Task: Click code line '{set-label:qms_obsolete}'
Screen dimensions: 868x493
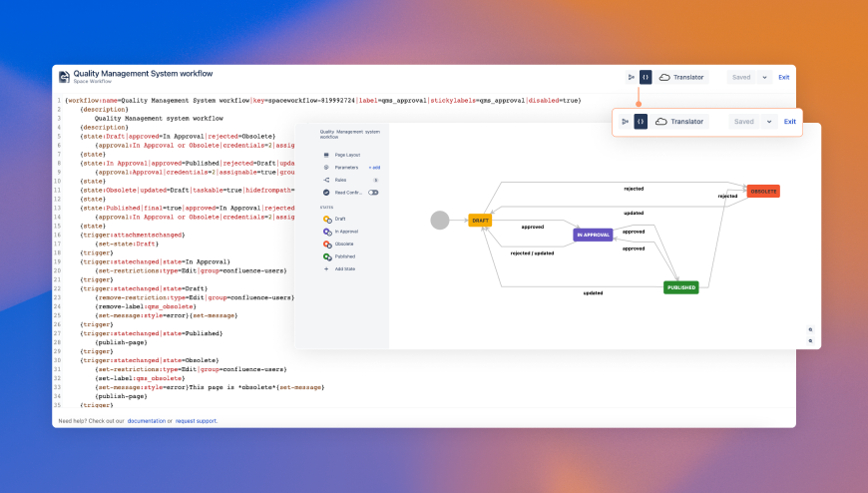Action: (140, 378)
